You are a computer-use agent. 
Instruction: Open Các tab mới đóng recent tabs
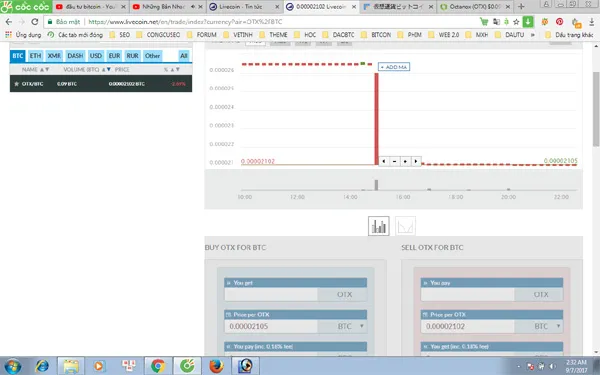75,35
